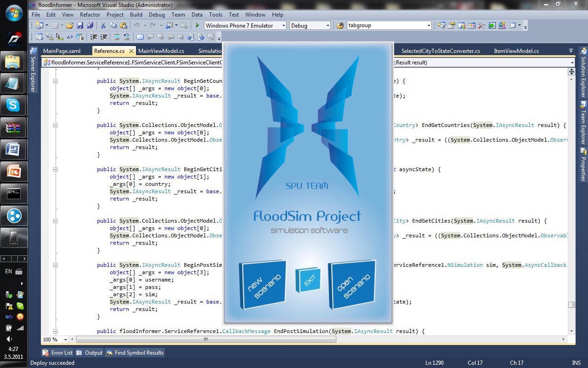This screenshot has height=368, width=588.
Task: Increase line indent using toolbar icon
Action: [x=104, y=37]
